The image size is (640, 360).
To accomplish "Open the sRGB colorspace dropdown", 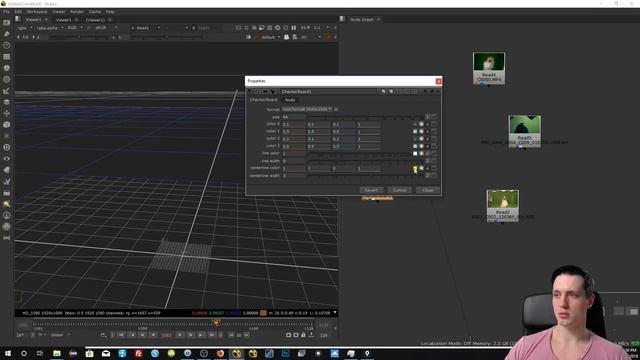I will pos(105,28).
